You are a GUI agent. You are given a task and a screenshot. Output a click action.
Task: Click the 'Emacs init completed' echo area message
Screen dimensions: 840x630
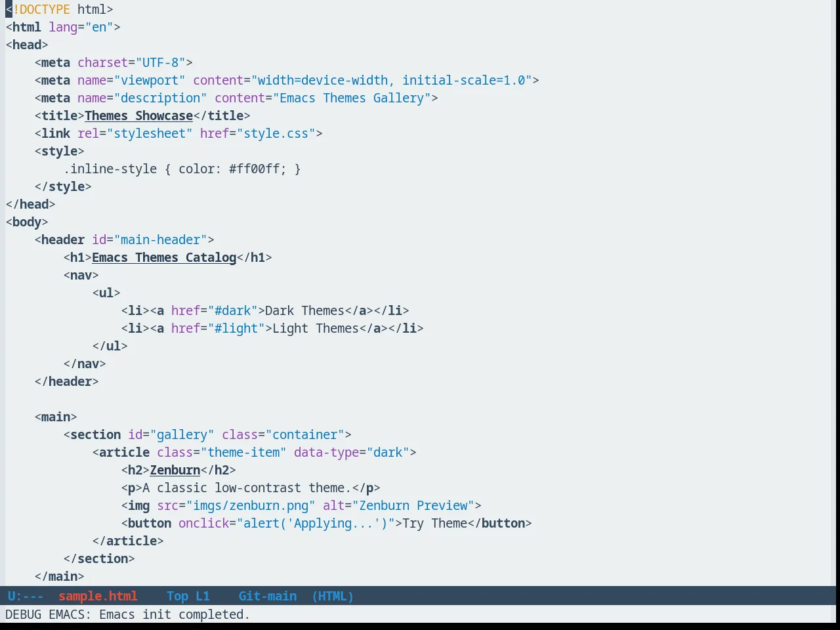point(175,614)
